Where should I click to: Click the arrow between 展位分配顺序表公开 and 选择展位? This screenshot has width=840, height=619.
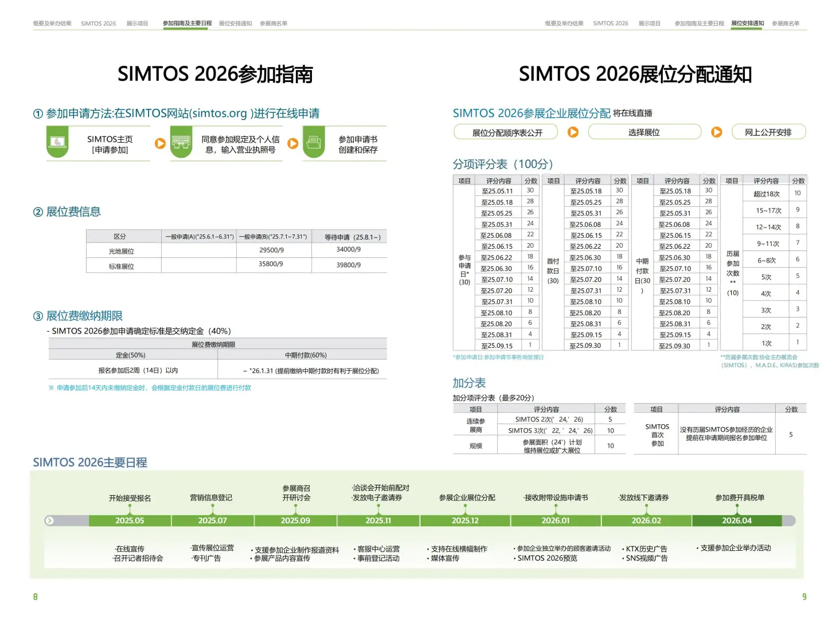click(573, 131)
